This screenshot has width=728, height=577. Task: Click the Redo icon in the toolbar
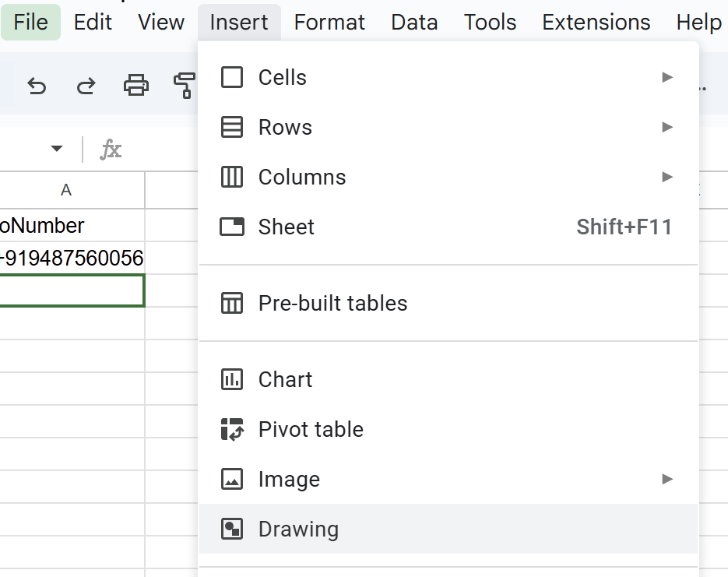86,86
